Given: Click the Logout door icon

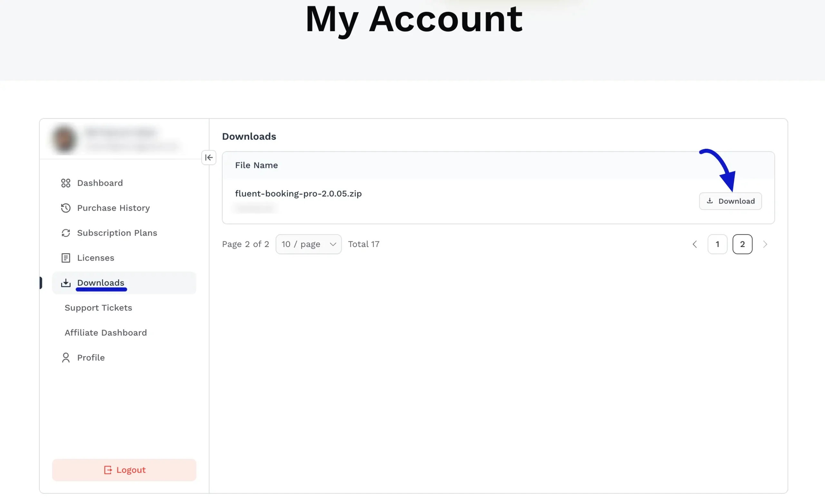Looking at the screenshot, I should click(108, 470).
